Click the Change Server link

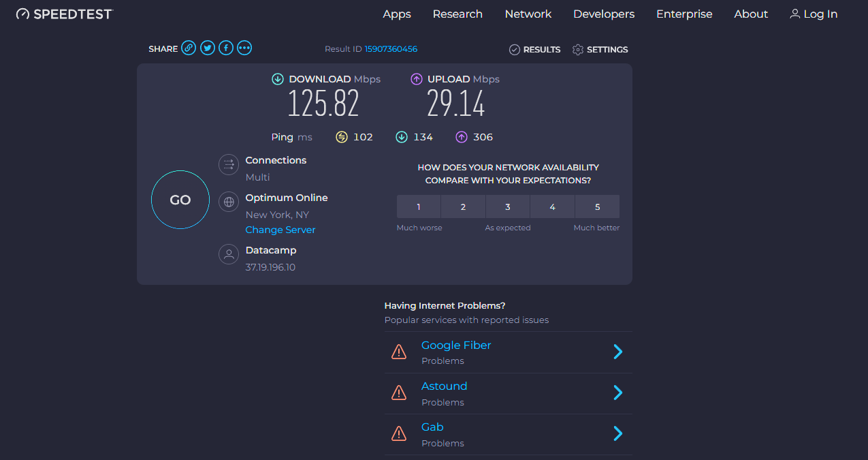coord(280,230)
